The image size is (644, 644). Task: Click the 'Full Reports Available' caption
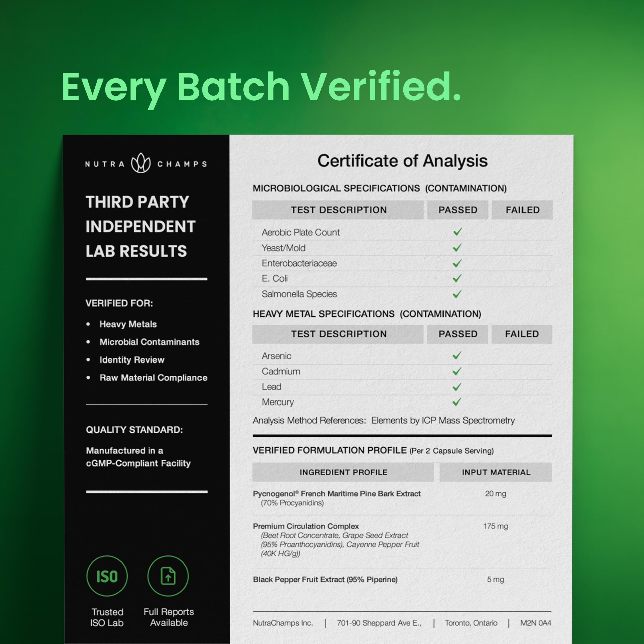(169, 617)
